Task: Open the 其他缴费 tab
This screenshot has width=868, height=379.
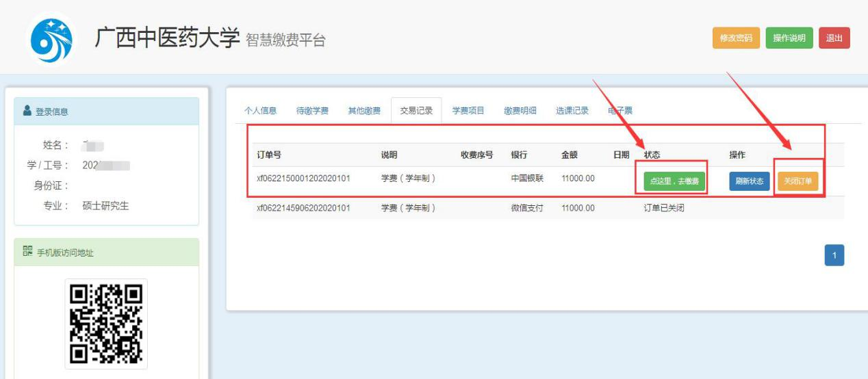Action: coord(364,111)
